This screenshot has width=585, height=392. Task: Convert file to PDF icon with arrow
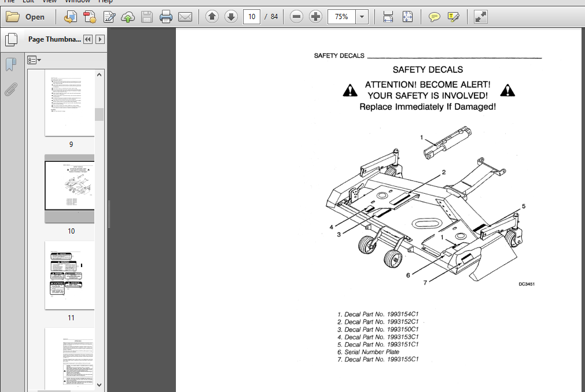click(x=70, y=17)
